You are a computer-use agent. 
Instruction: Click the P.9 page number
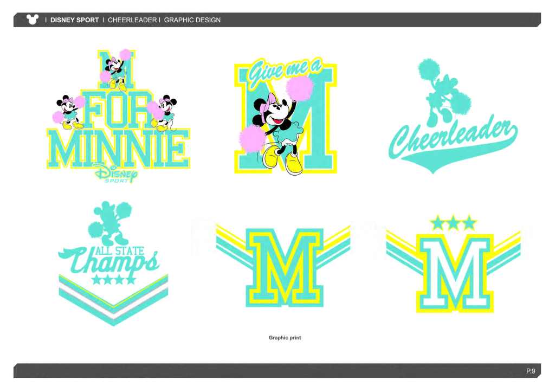pyautogui.click(x=530, y=371)
